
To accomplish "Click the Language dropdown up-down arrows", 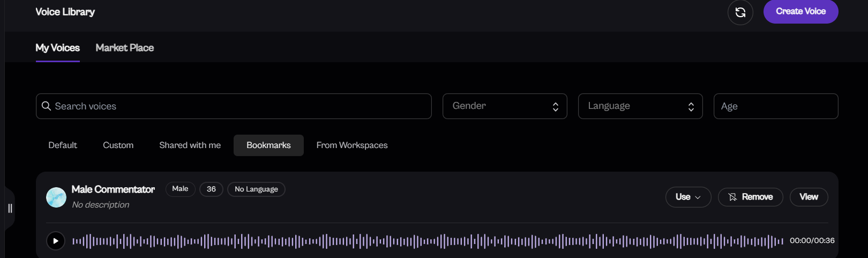I will [x=691, y=107].
